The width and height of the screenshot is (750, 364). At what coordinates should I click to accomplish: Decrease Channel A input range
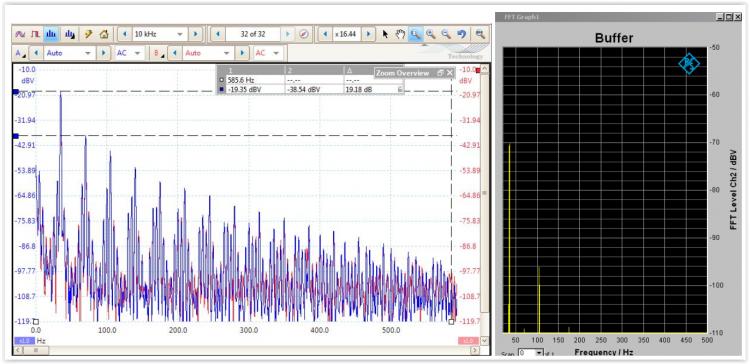[36, 53]
